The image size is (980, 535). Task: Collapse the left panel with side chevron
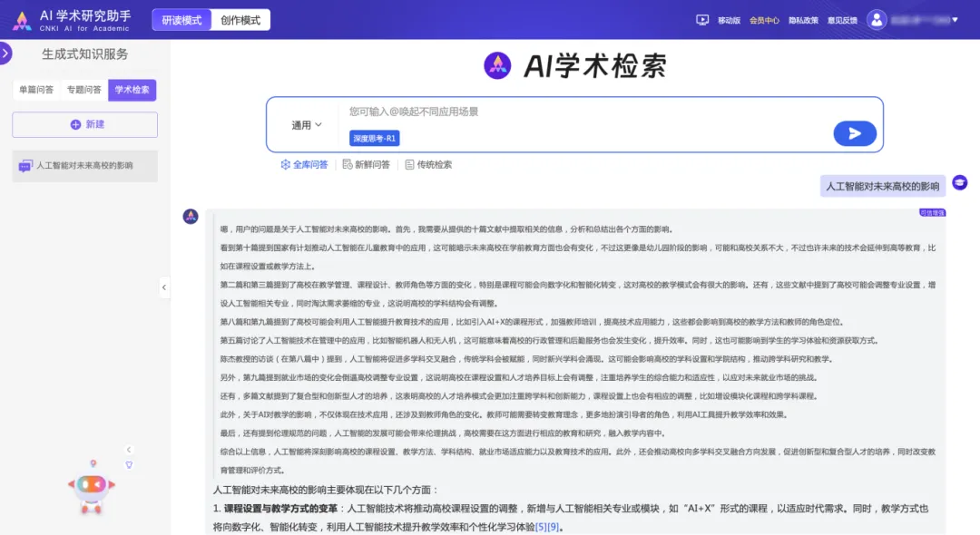click(x=164, y=287)
